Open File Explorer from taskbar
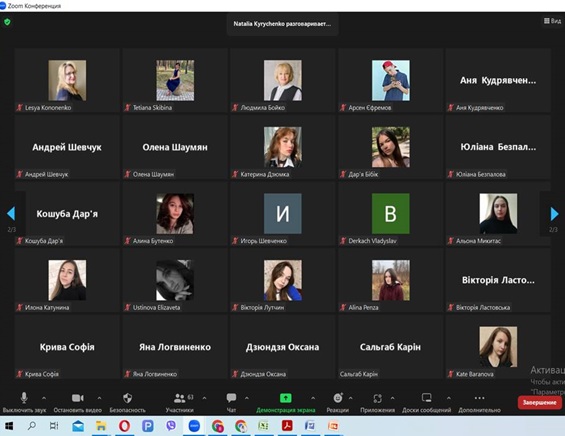The height and width of the screenshot is (436, 565). pyautogui.click(x=101, y=426)
